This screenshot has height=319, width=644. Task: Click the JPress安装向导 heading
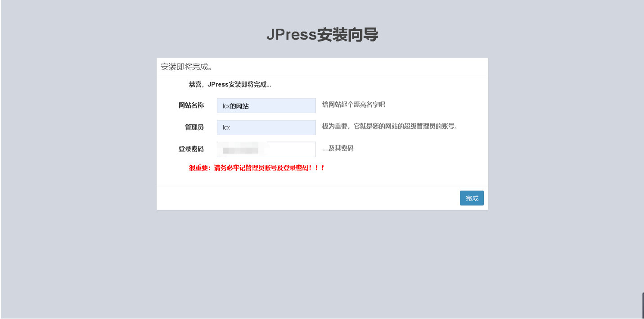pos(322,35)
